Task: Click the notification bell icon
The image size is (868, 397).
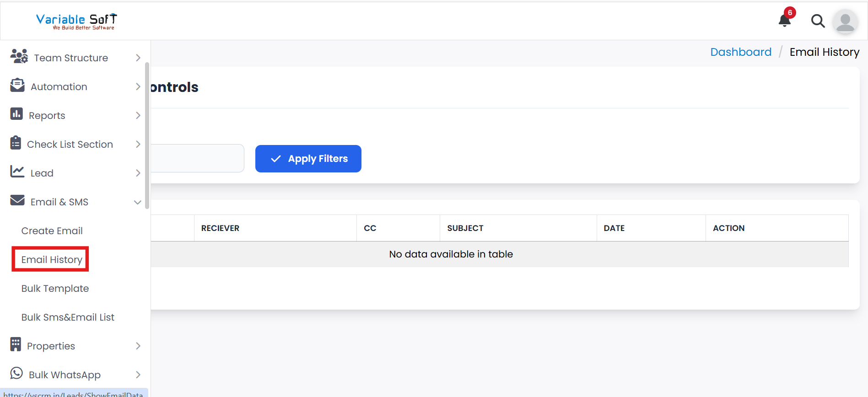Action: pos(785,21)
